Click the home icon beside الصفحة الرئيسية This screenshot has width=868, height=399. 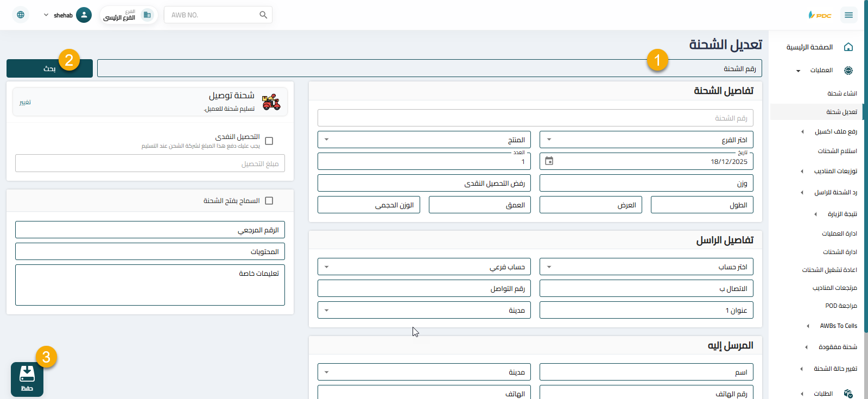[x=848, y=47]
